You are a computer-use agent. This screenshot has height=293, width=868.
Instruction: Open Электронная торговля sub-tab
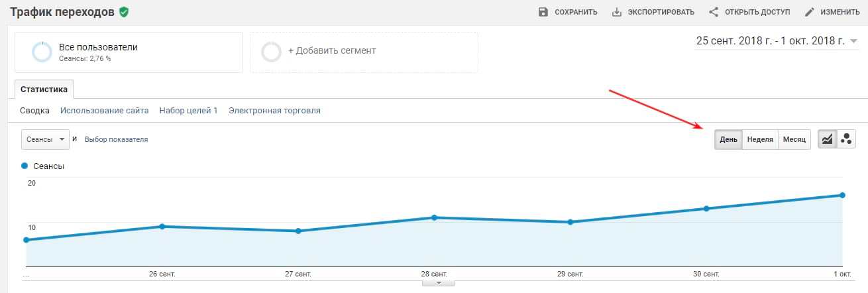pyautogui.click(x=274, y=111)
